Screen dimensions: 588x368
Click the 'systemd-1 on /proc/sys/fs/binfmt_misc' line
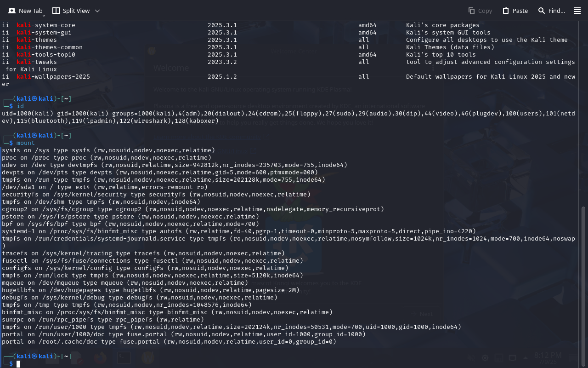(x=239, y=231)
